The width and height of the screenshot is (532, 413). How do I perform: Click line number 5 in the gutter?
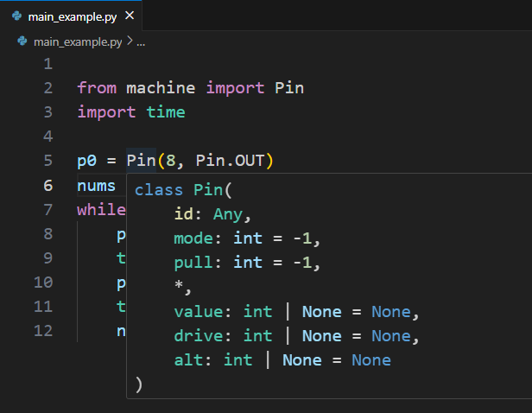[48, 161]
